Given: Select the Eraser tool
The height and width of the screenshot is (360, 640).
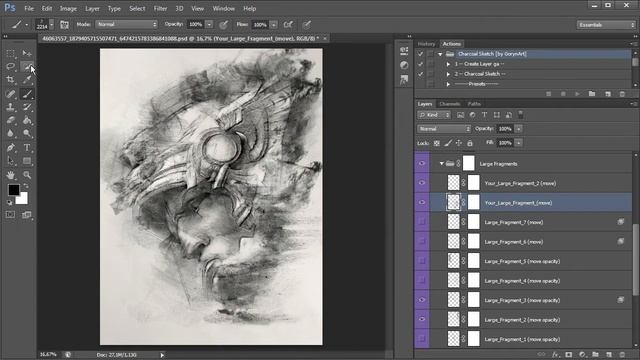Looking at the screenshot, I should coord(10,120).
